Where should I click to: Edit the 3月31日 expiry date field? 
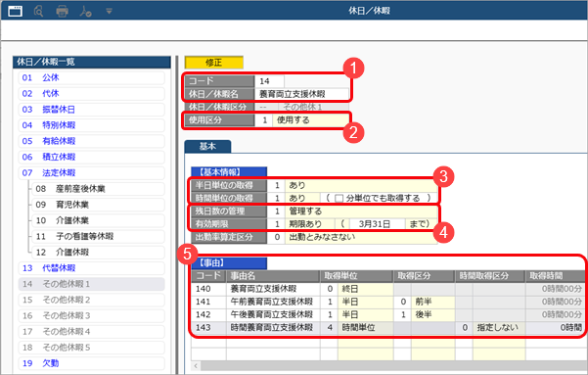coord(378,224)
